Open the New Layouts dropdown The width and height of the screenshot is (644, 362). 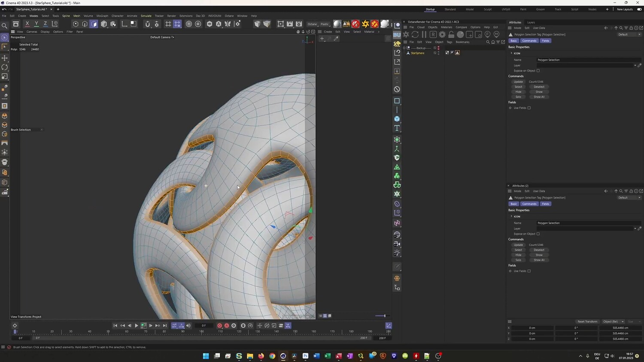[x=625, y=9]
